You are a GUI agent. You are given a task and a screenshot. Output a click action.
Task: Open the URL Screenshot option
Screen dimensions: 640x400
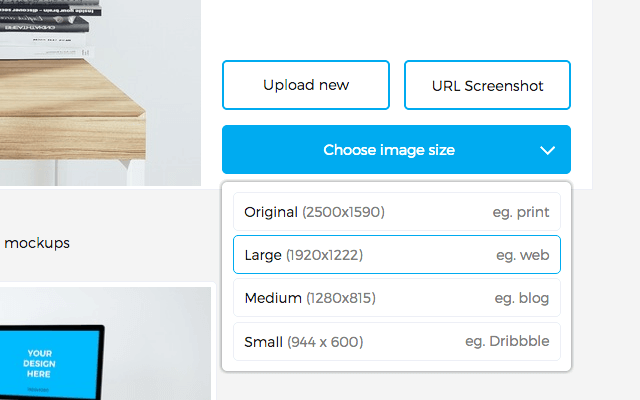[x=487, y=85]
